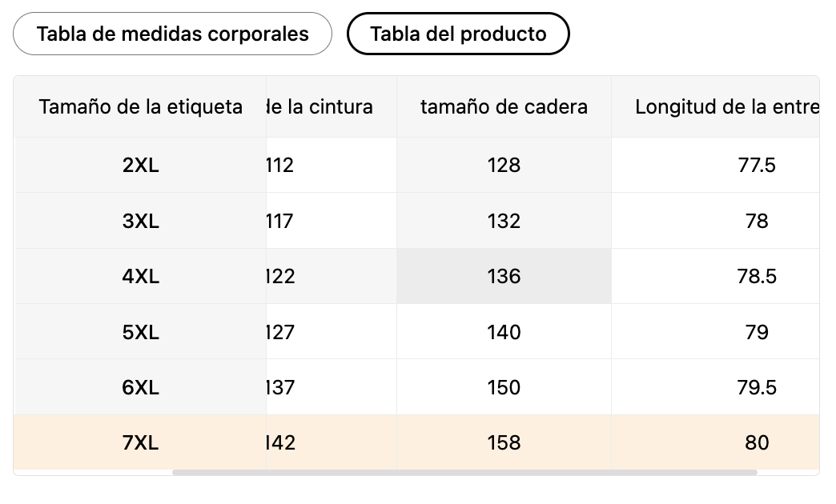Select the 2XL size row label
The height and width of the screenshot is (504, 836).
pos(140,166)
